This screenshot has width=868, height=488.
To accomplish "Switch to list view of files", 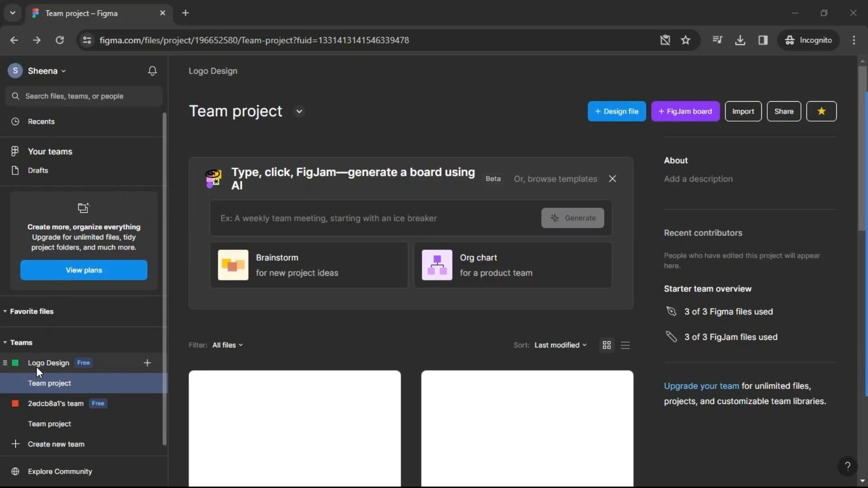I will (x=625, y=345).
